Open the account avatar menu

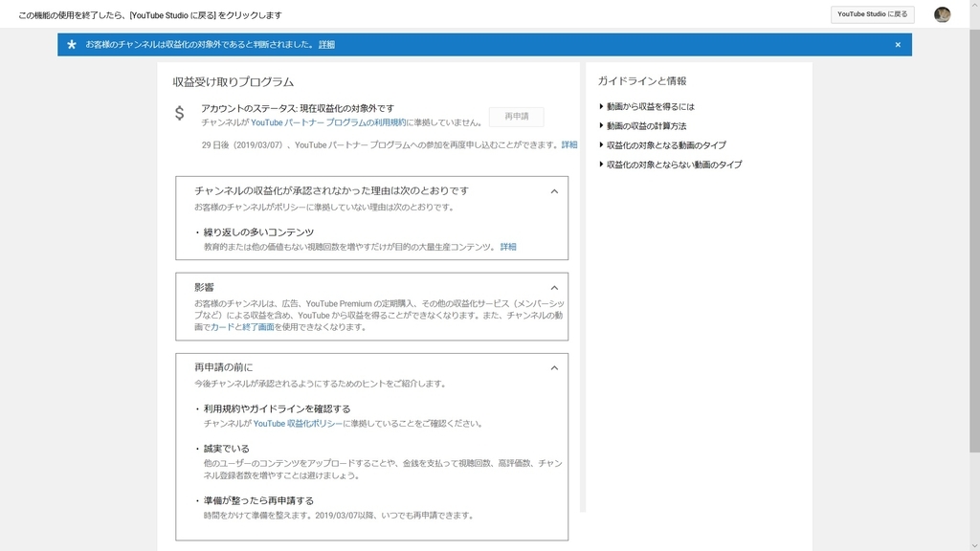[x=942, y=14]
